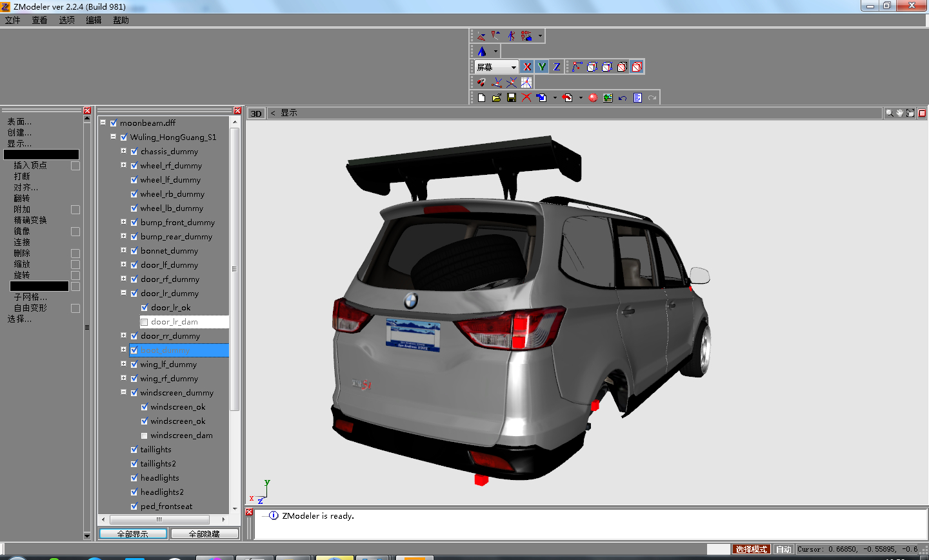
Task: Select the vertices editing level icon
Action: [x=577, y=67]
